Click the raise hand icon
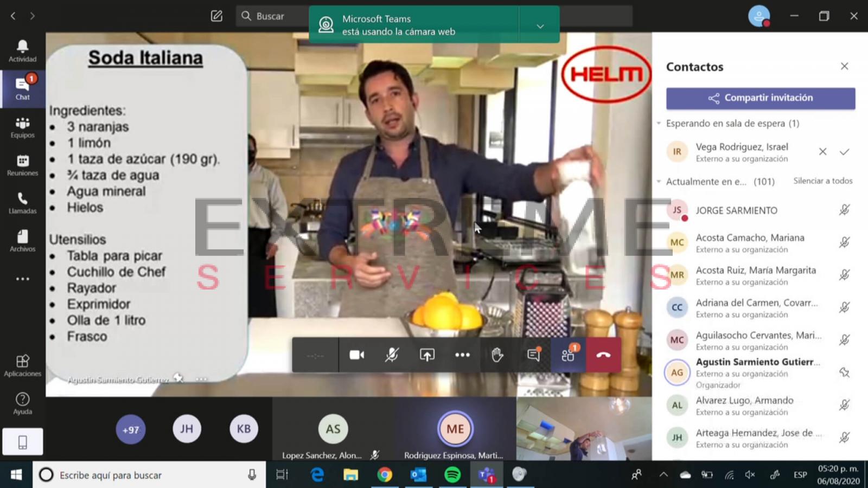Viewport: 868px width, 488px height. point(497,355)
